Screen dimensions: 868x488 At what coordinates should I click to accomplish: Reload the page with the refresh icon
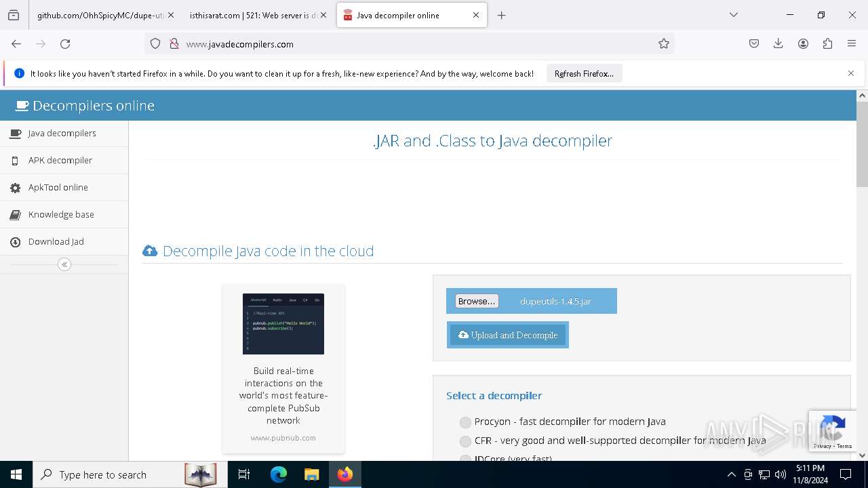coord(65,43)
